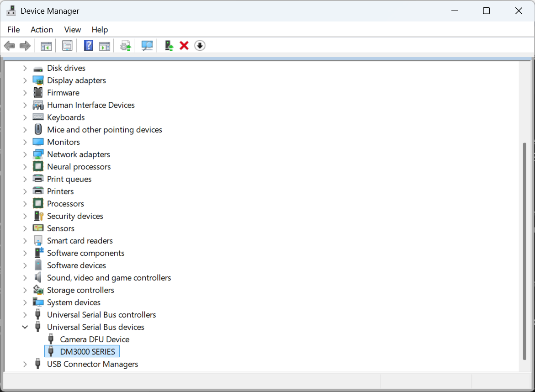Expand the Processors node chevron
Viewport: 535px width, 392px height.
click(25, 204)
